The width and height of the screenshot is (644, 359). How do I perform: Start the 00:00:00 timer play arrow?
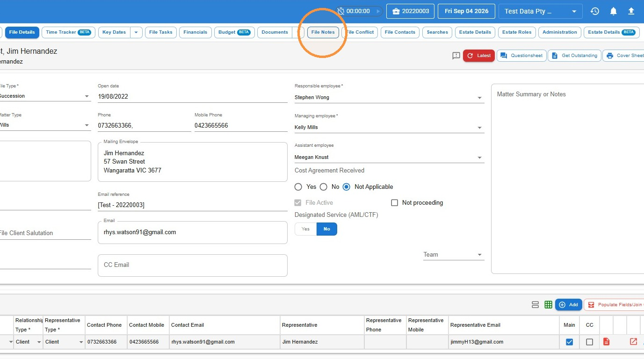[378, 11]
